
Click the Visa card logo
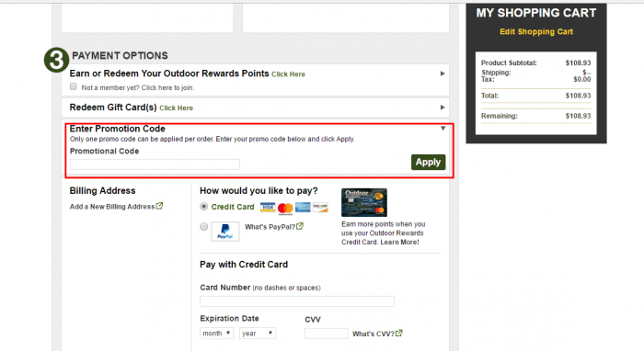[268, 208]
